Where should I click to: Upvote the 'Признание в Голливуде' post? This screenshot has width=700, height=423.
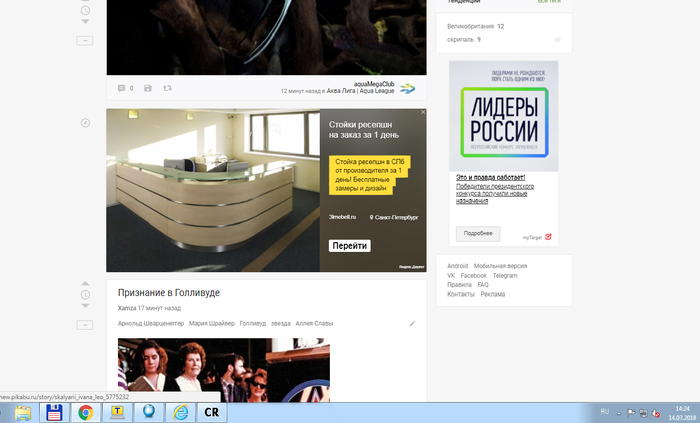pos(85,283)
